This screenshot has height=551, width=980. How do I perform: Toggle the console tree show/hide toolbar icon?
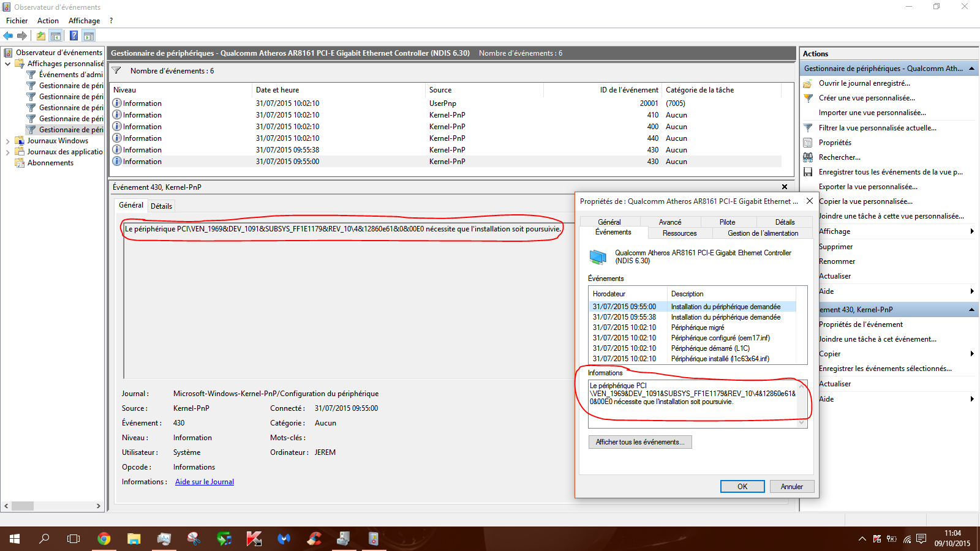pos(56,36)
